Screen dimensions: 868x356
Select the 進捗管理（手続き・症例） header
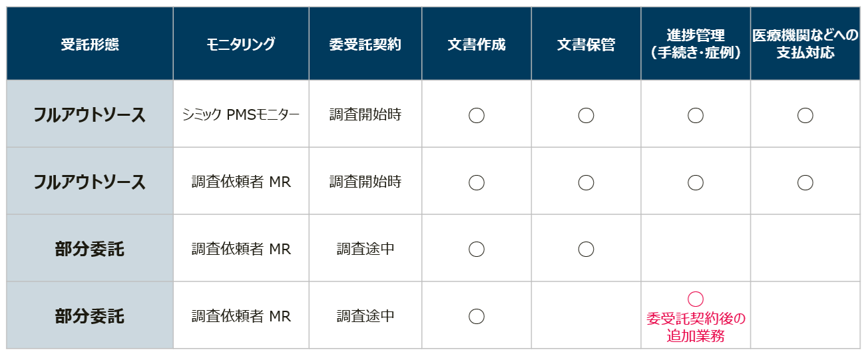pyautogui.click(x=696, y=45)
